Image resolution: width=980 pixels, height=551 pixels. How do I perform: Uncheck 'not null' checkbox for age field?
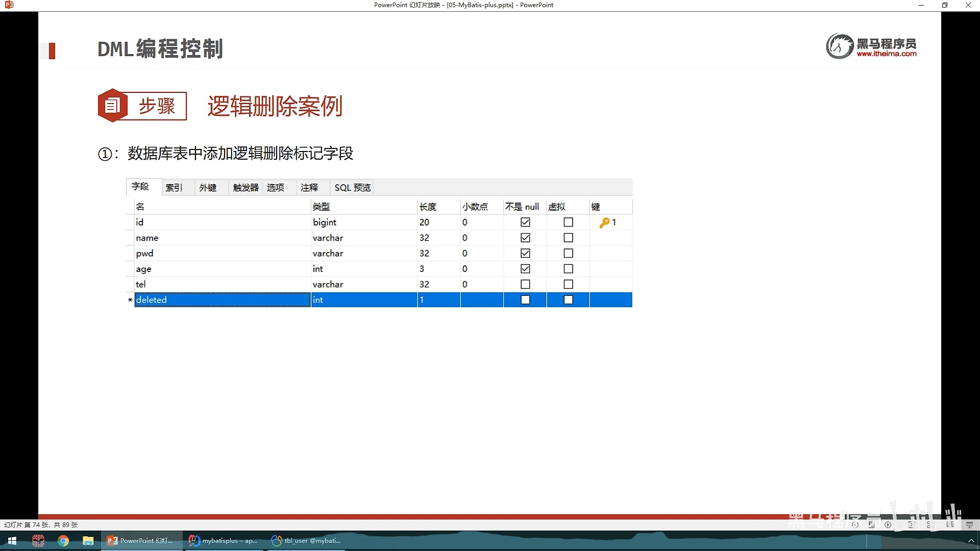(x=525, y=269)
